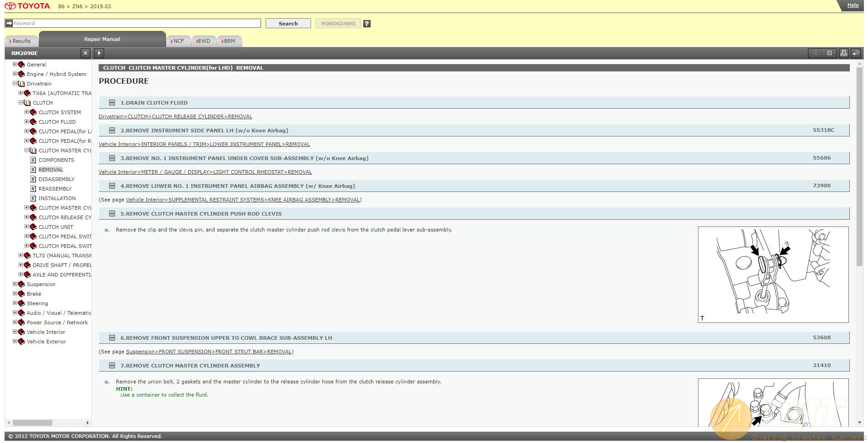
Task: Click the play arrow button next to RM2090E
Action: coord(99,53)
